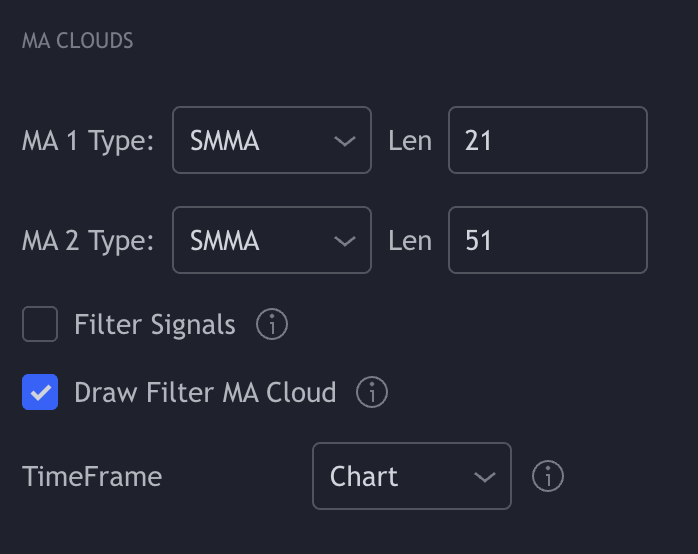This screenshot has height=554, width=698.
Task: Click the MA 2 Len field showing 51
Action: pyautogui.click(x=548, y=240)
